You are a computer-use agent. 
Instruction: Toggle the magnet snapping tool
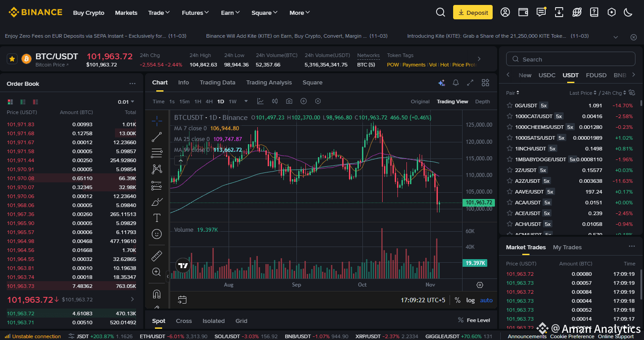(157, 294)
